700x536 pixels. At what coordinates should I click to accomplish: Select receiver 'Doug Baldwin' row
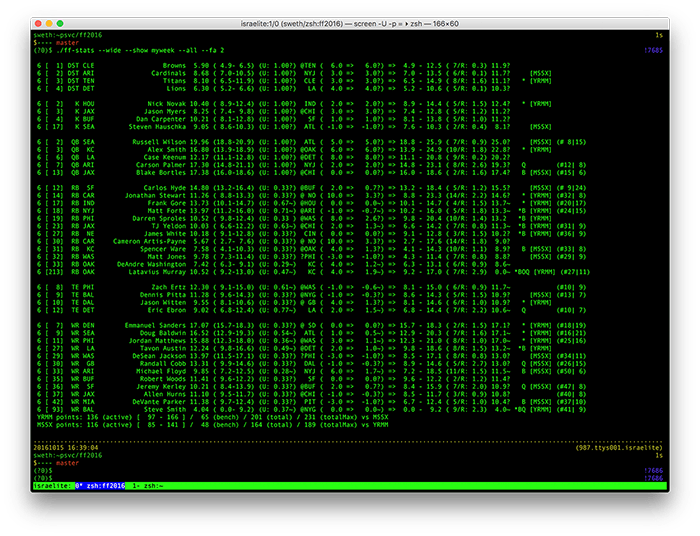(312, 333)
